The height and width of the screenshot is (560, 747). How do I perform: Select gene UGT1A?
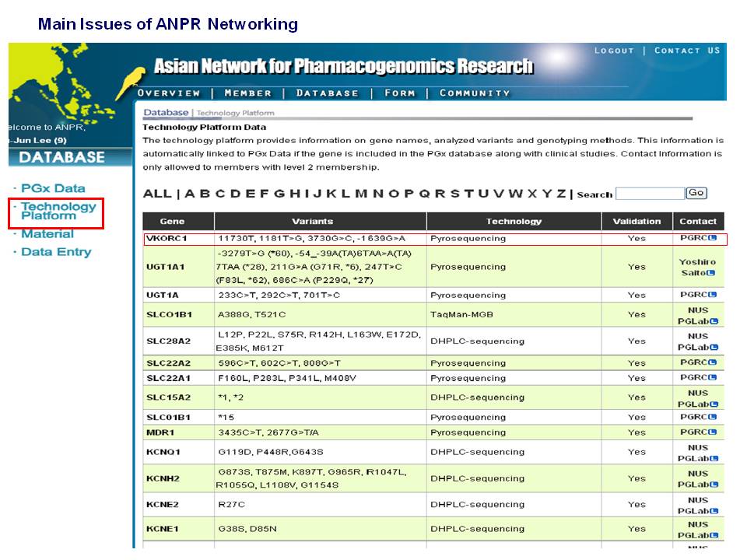coord(162,295)
